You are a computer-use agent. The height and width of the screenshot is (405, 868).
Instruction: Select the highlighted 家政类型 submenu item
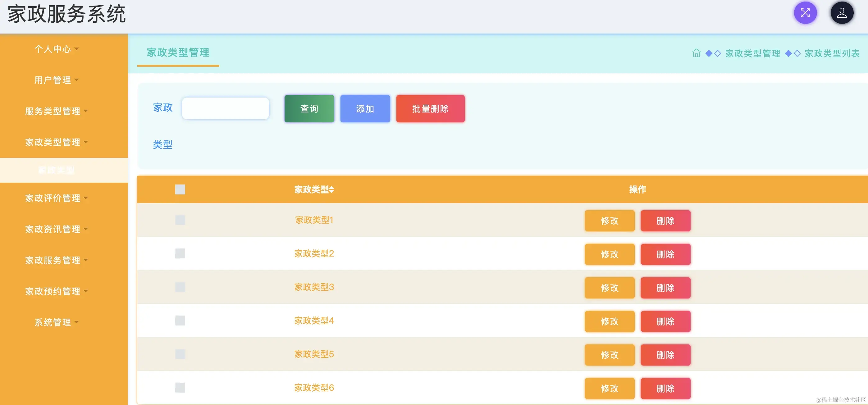point(56,170)
